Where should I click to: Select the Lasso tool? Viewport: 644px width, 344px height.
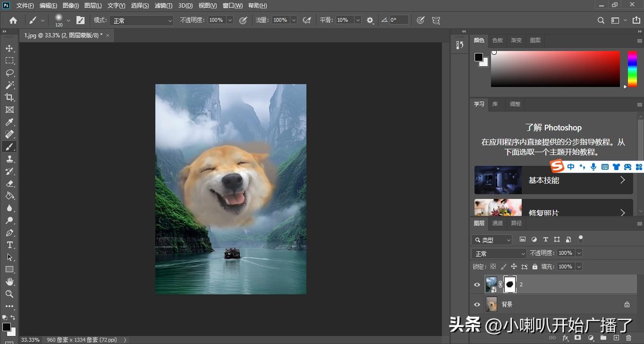[9, 73]
